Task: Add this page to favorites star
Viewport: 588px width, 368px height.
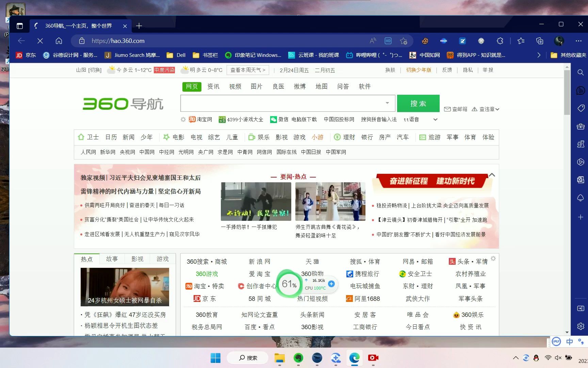Action: click(404, 41)
